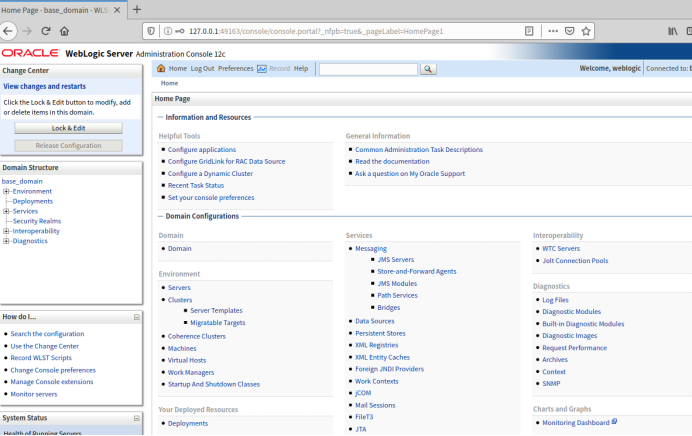692x436 pixels.
Task: Click Release Configuration button
Action: 68,146
